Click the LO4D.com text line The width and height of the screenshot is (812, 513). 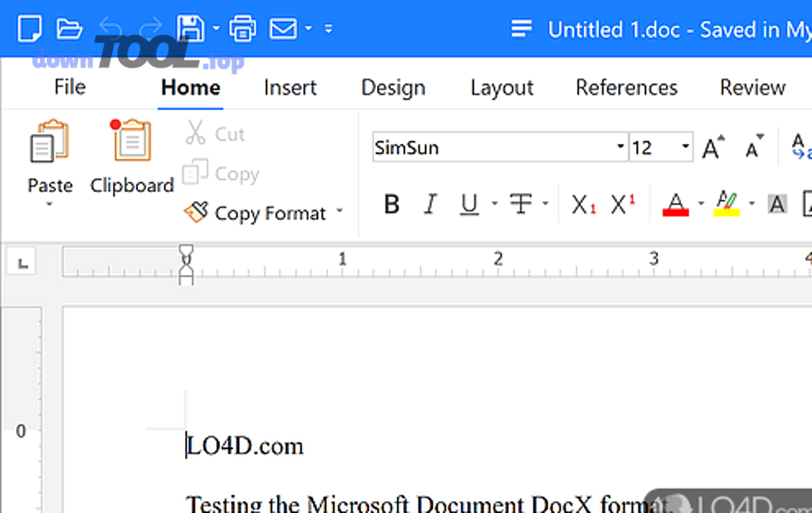(245, 446)
